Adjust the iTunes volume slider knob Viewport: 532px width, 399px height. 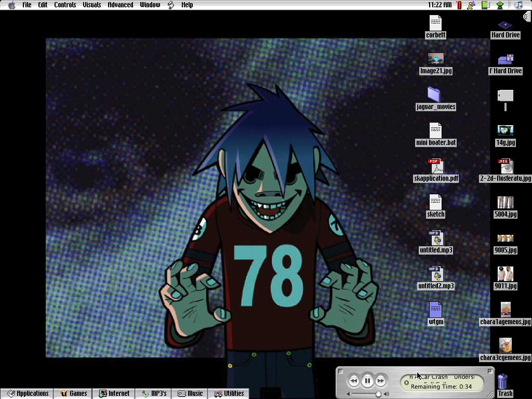(378, 394)
